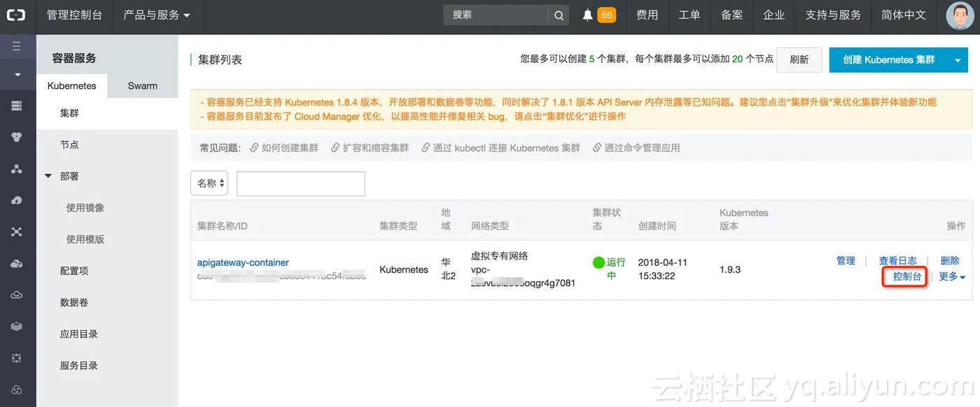Switch to the Kubernetes tab

pos(72,86)
